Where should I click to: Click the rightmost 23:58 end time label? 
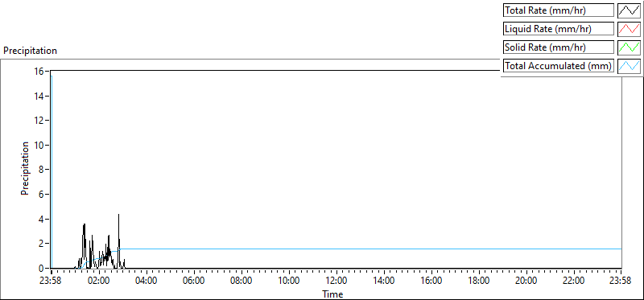click(x=621, y=282)
